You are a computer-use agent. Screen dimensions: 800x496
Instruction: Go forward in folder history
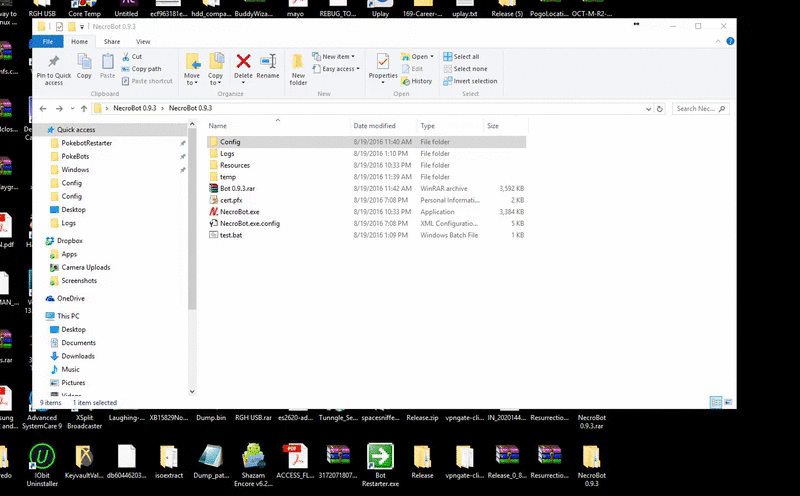pos(59,109)
